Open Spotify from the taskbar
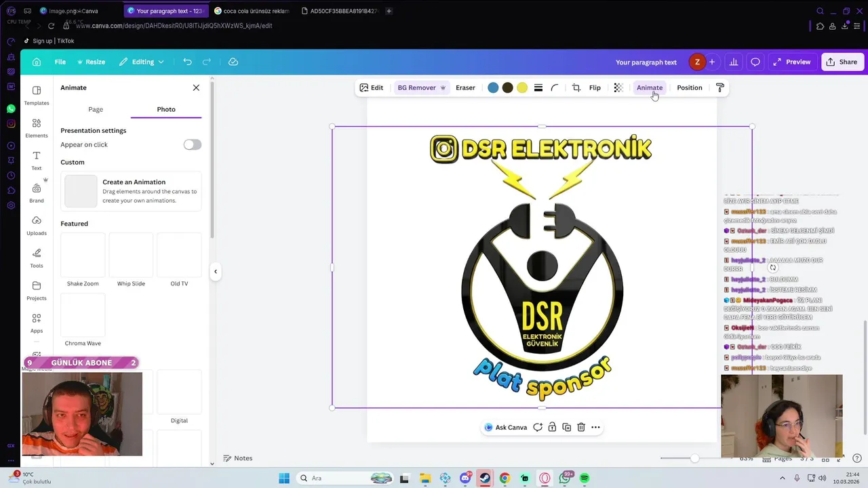The width and height of the screenshot is (868, 488). pyautogui.click(x=585, y=478)
